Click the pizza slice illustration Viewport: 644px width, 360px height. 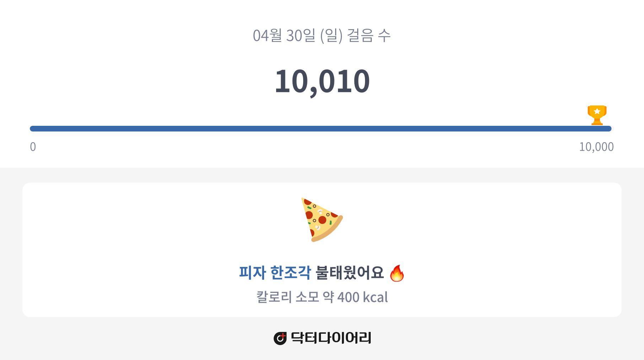pos(322,220)
